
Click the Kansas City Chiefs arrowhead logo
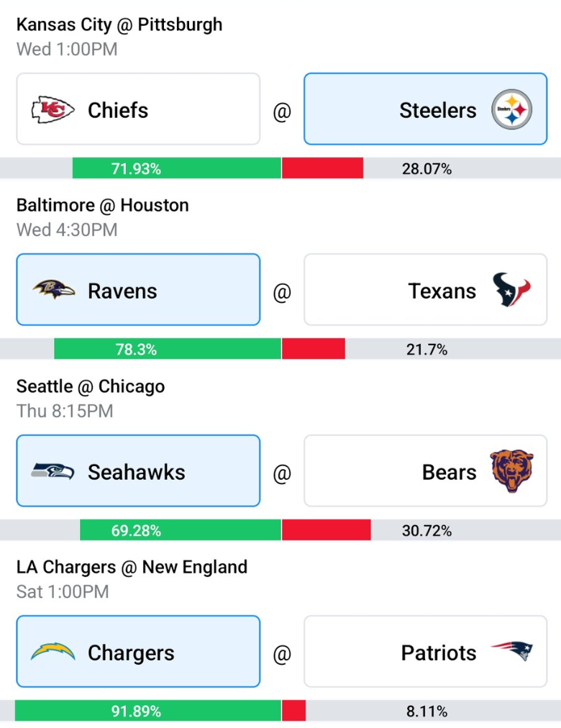click(53, 109)
